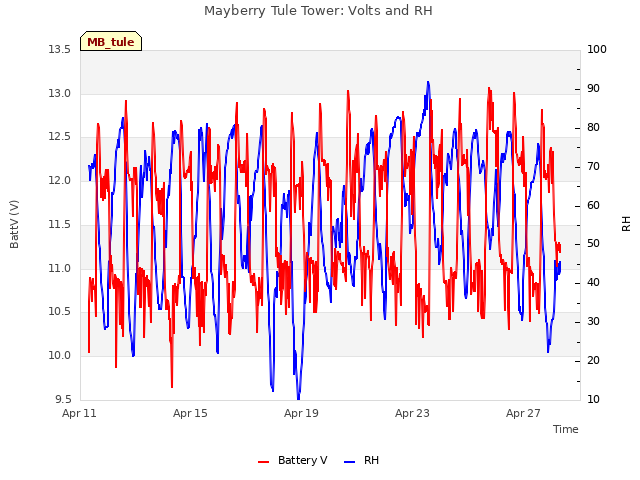This screenshot has width=640, height=480.
Task: Click the chart title 'Mayberry Tule Tower: Volts and RH'
Action: [318, 10]
